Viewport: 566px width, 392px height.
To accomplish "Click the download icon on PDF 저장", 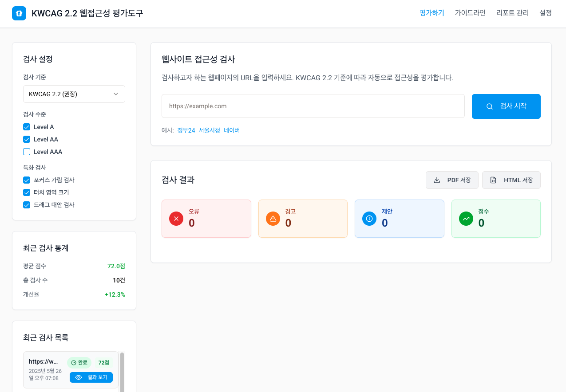I will tap(437, 180).
